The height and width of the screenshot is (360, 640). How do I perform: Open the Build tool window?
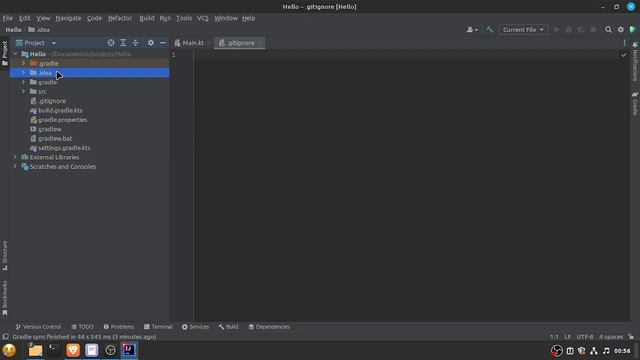point(229,327)
